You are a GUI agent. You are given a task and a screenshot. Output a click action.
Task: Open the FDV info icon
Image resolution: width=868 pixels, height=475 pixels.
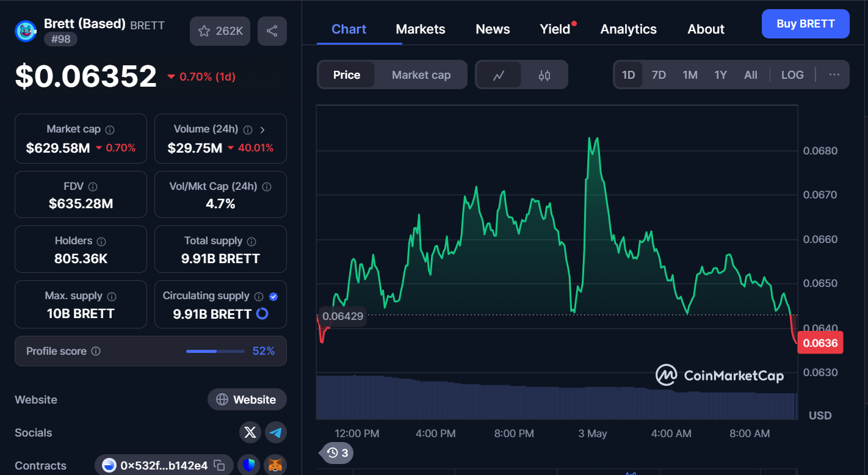(93, 187)
